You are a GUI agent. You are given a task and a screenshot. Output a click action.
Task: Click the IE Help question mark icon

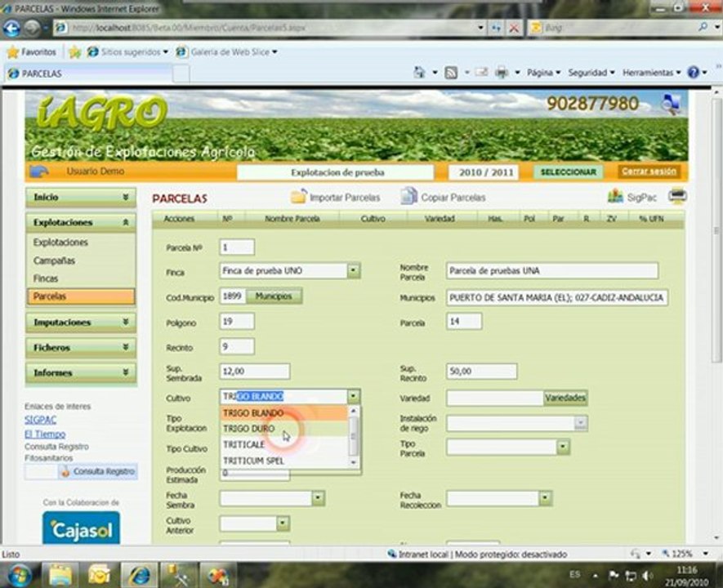pyautogui.click(x=693, y=73)
